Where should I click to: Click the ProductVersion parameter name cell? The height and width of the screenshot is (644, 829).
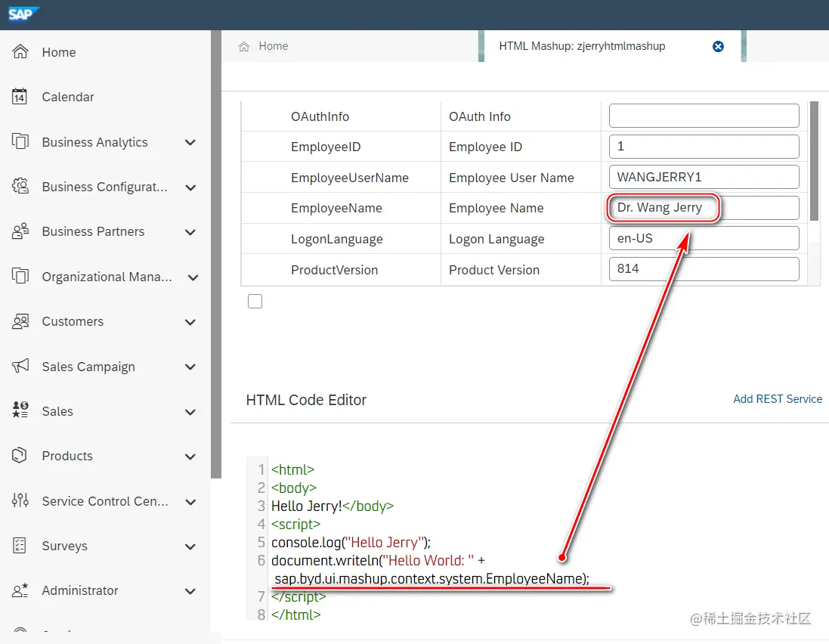tap(334, 270)
